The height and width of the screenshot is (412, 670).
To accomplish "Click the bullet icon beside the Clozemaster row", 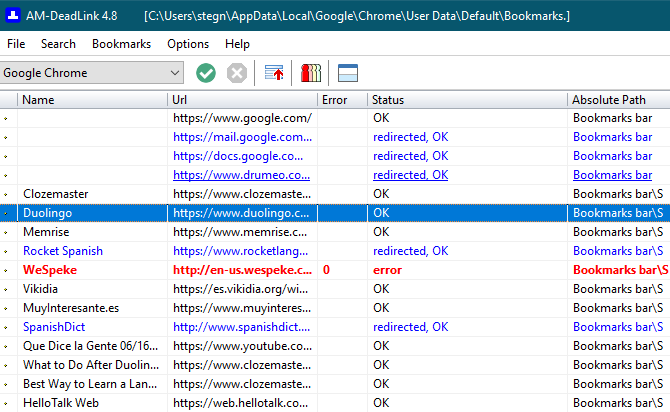I will tap(6, 194).
